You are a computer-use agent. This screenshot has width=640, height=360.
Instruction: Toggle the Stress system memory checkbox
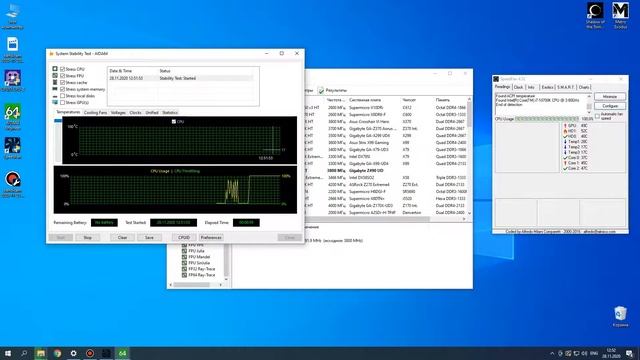(62, 89)
